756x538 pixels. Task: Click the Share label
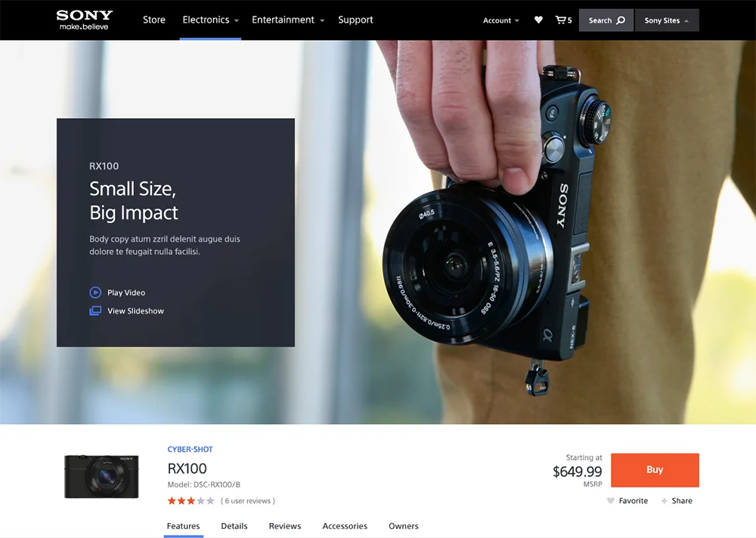pos(682,501)
